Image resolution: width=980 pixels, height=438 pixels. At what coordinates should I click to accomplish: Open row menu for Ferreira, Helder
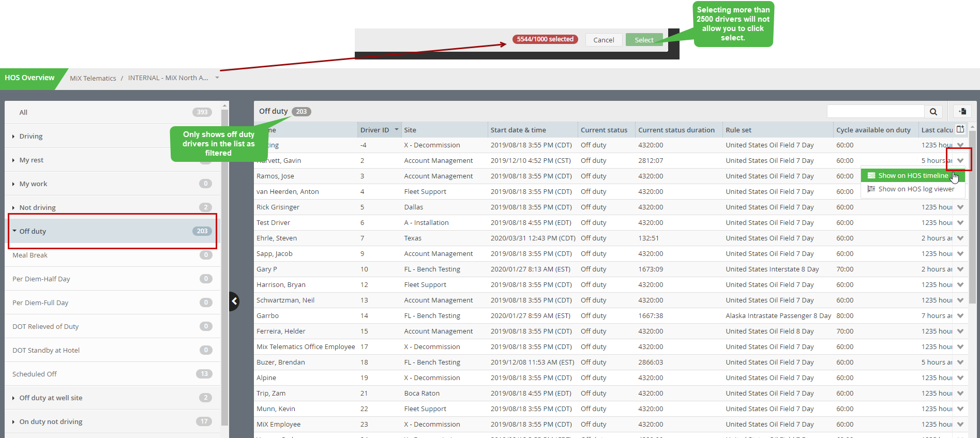click(960, 331)
